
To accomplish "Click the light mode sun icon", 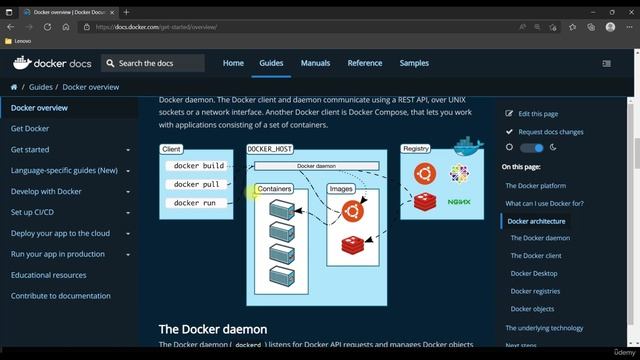I will pyautogui.click(x=509, y=147).
